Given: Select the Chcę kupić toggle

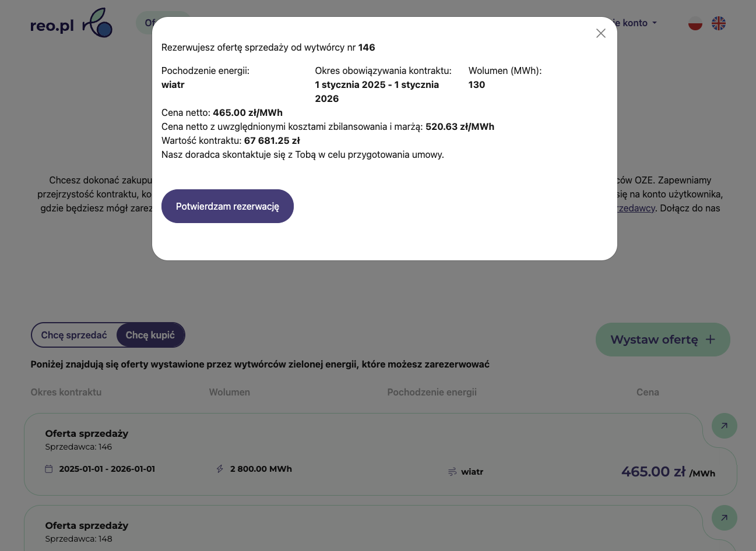Looking at the screenshot, I should click(x=150, y=335).
